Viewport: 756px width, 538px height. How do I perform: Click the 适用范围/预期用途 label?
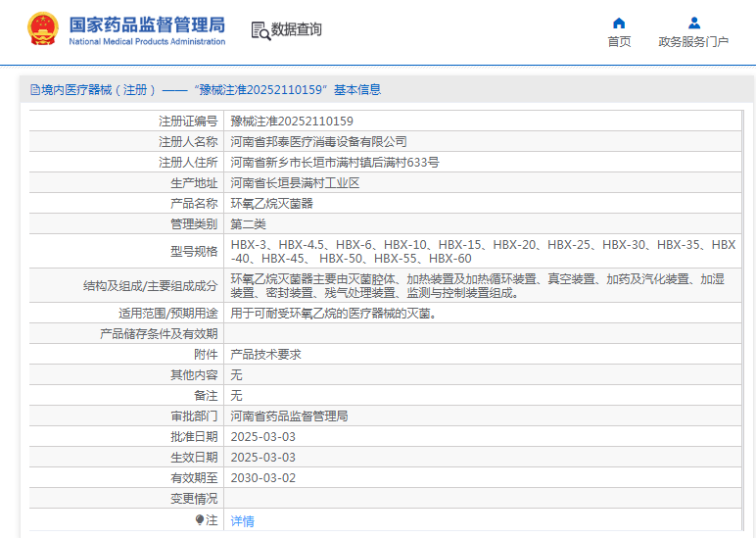tap(168, 314)
